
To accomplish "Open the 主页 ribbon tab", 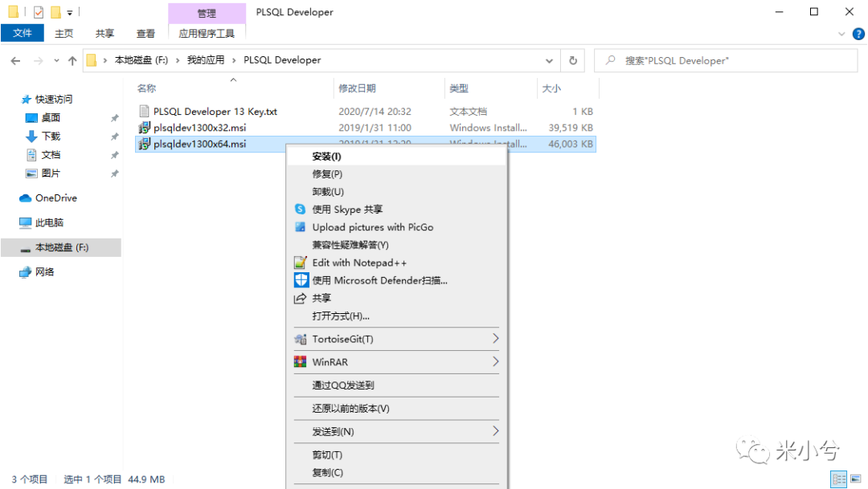I will point(63,34).
